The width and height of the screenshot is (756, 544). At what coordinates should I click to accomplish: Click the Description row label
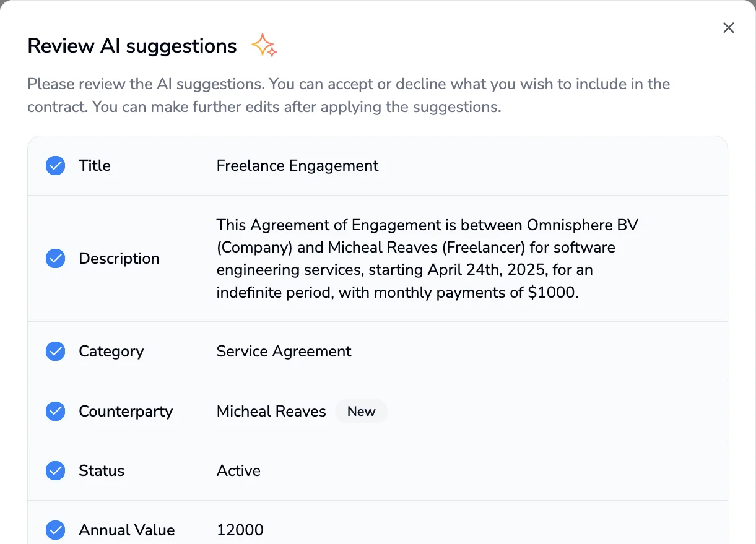point(119,258)
